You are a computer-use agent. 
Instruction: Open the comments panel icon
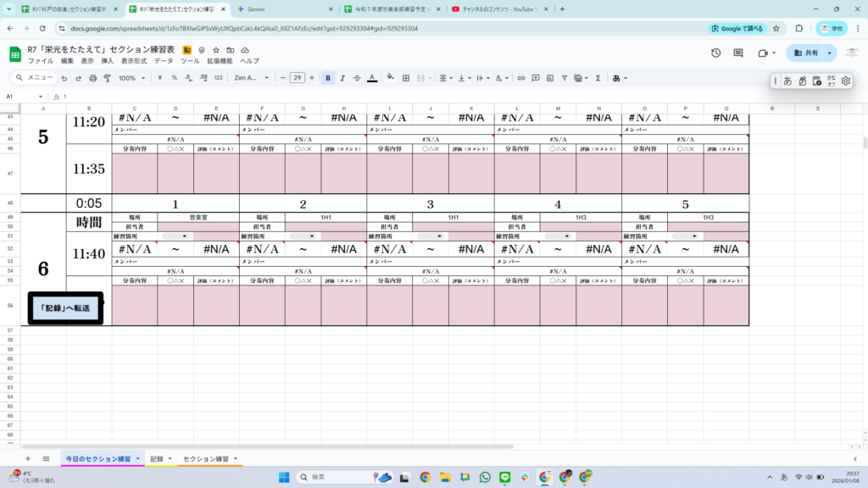(x=739, y=53)
